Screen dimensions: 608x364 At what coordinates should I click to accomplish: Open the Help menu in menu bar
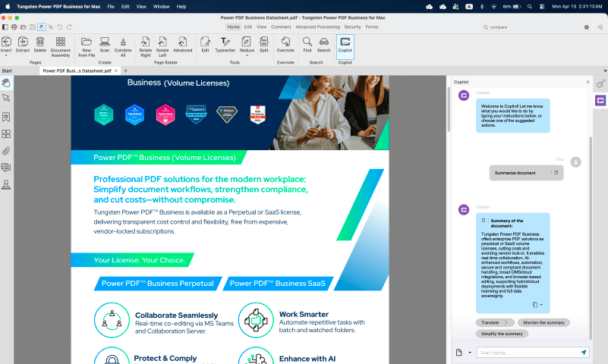click(x=181, y=7)
